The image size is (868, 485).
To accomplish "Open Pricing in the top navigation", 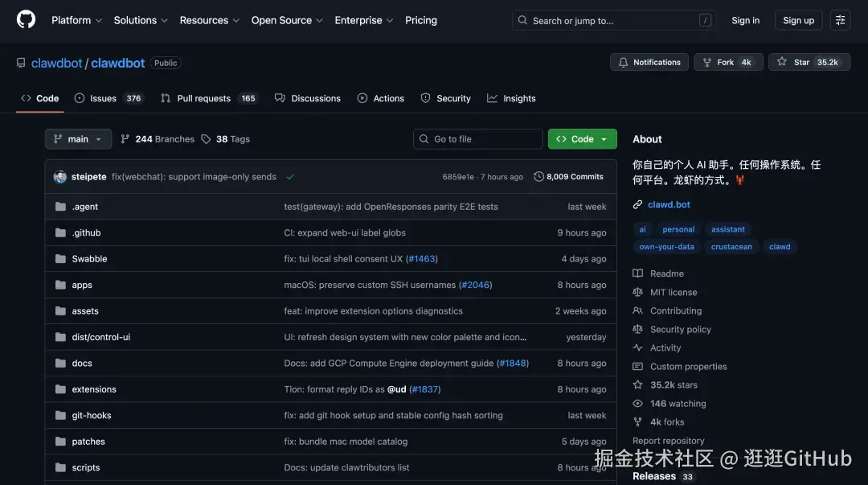I will (x=420, y=20).
